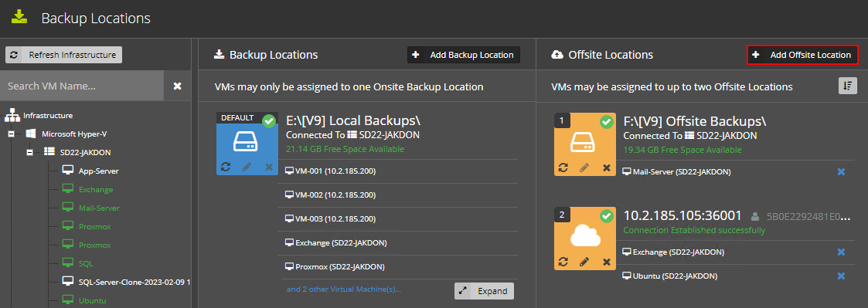Remove Exchange from cloud offsite location
This screenshot has width=868, height=308.
click(841, 252)
